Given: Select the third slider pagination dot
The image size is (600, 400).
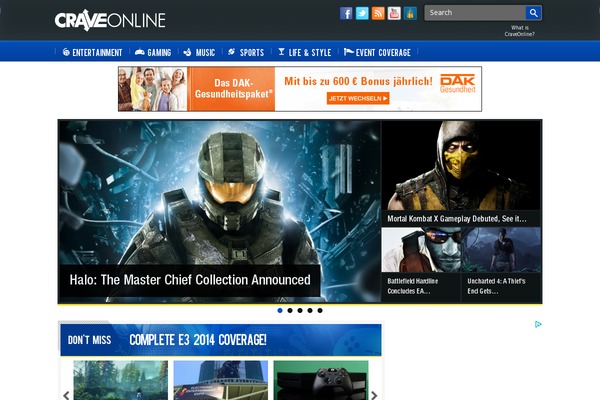Looking at the screenshot, I should [300, 310].
